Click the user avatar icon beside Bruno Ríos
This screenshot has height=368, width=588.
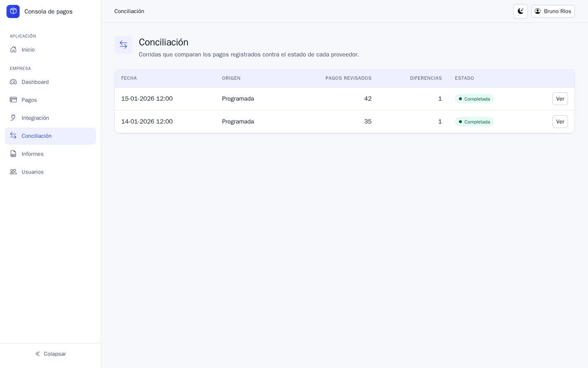(x=538, y=11)
